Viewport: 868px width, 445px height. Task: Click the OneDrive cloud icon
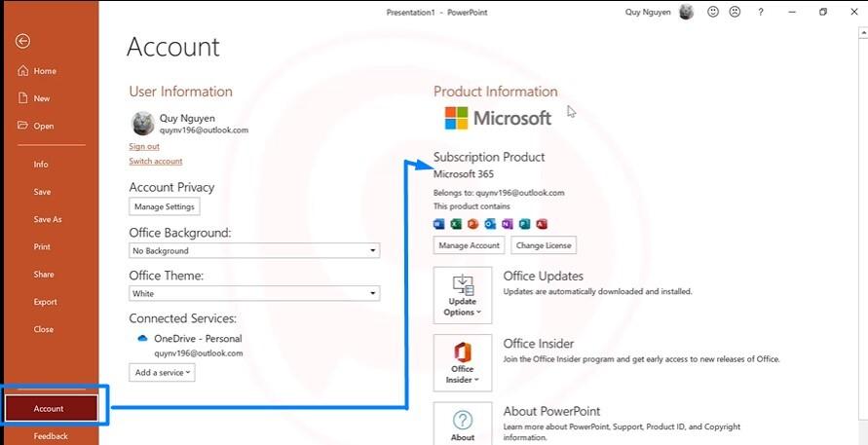coord(142,338)
